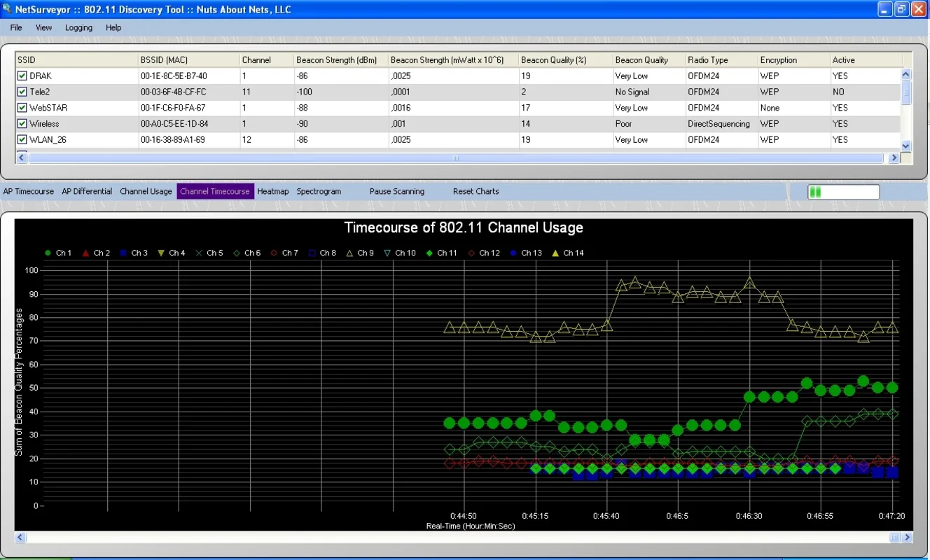The image size is (930, 560).
Task: Click the NetSurveyor app icon in title bar
Action: (7, 9)
